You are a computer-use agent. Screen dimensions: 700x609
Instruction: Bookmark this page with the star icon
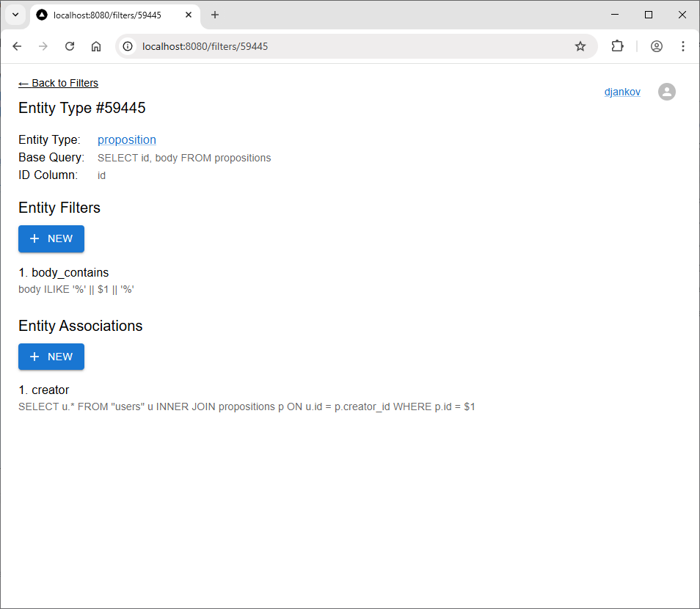580,46
